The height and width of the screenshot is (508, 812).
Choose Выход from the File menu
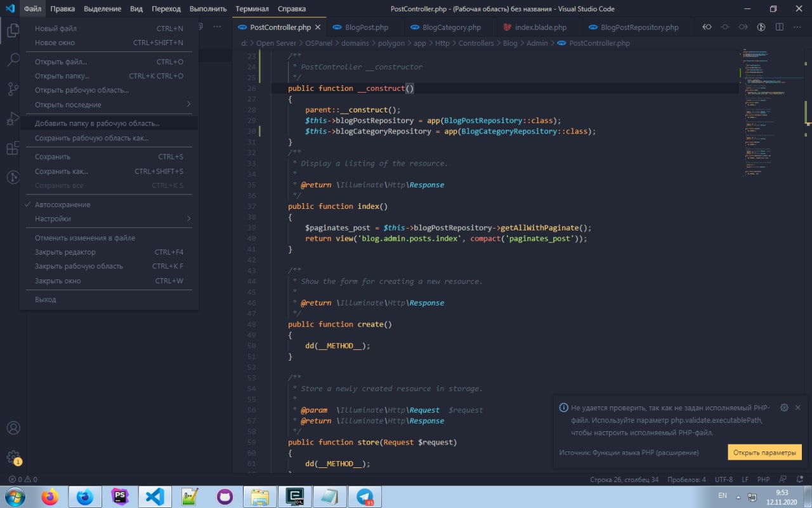[x=109, y=299]
